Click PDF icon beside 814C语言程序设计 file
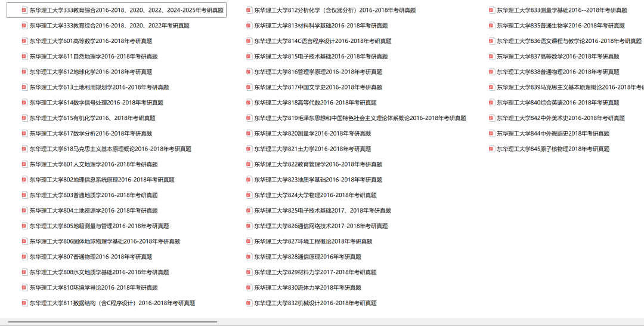644x326 pixels. pos(249,41)
